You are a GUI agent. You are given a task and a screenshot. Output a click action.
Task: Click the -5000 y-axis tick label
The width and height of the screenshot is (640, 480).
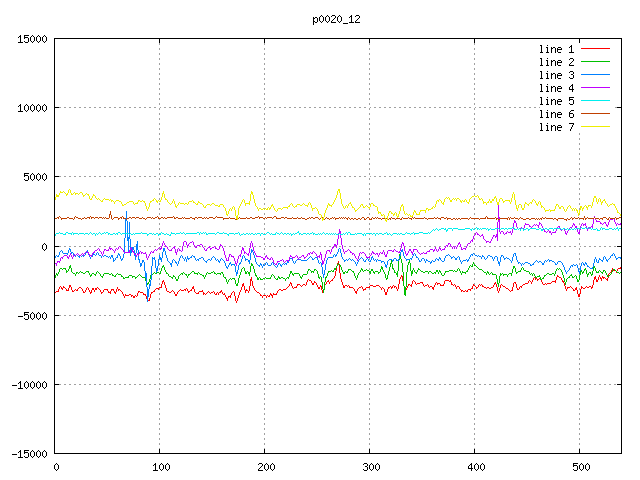[31, 315]
